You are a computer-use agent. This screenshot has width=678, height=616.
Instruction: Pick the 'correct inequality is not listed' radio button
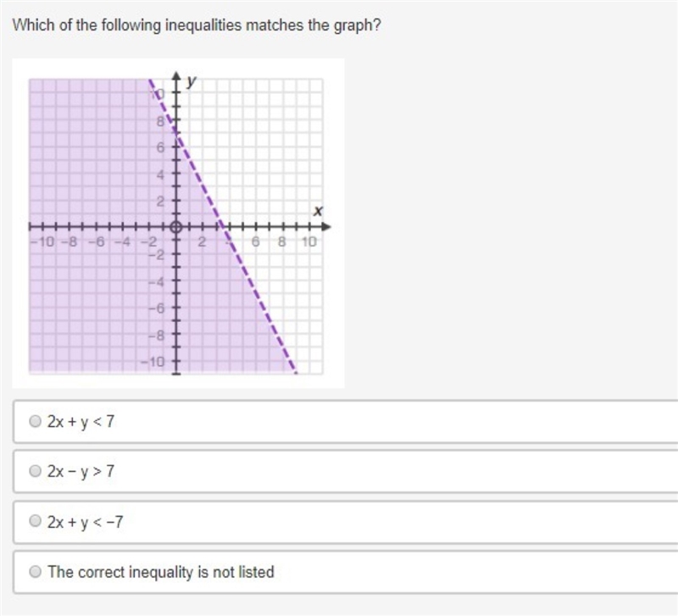coord(35,571)
